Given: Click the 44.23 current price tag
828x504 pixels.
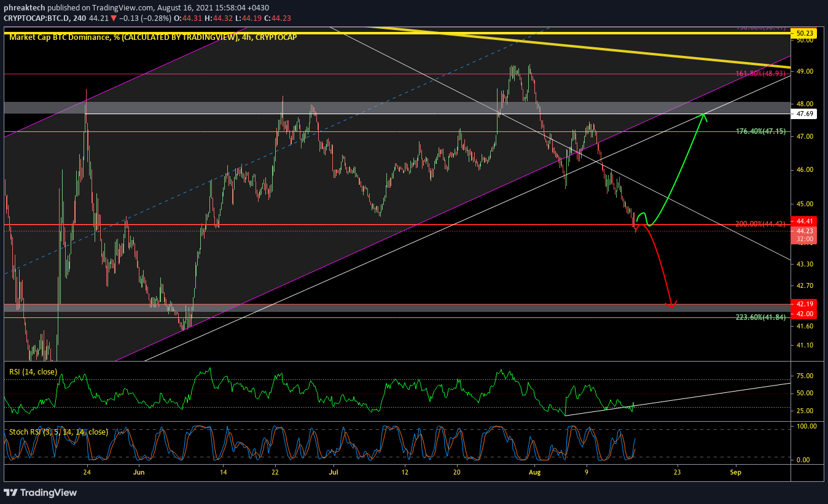Looking at the screenshot, I should pyautogui.click(x=803, y=231).
